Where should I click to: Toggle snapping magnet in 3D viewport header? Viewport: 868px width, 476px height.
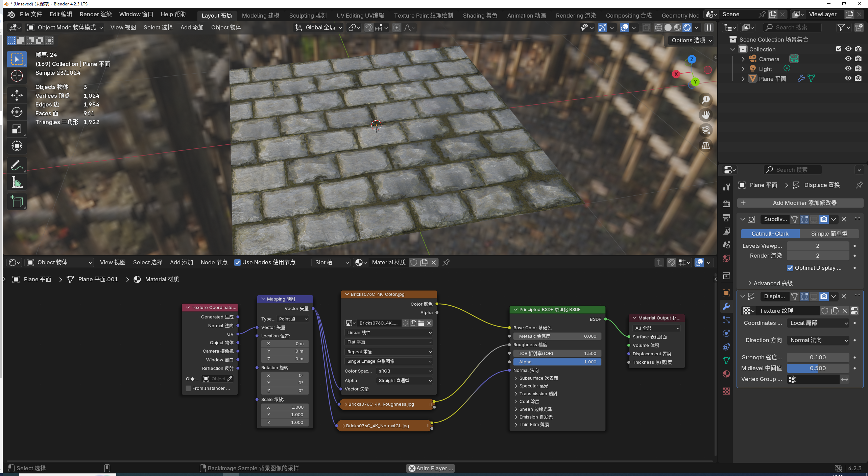tap(368, 27)
